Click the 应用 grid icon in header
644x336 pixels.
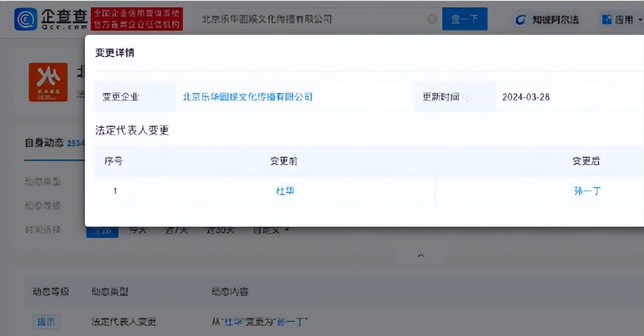[x=607, y=20]
